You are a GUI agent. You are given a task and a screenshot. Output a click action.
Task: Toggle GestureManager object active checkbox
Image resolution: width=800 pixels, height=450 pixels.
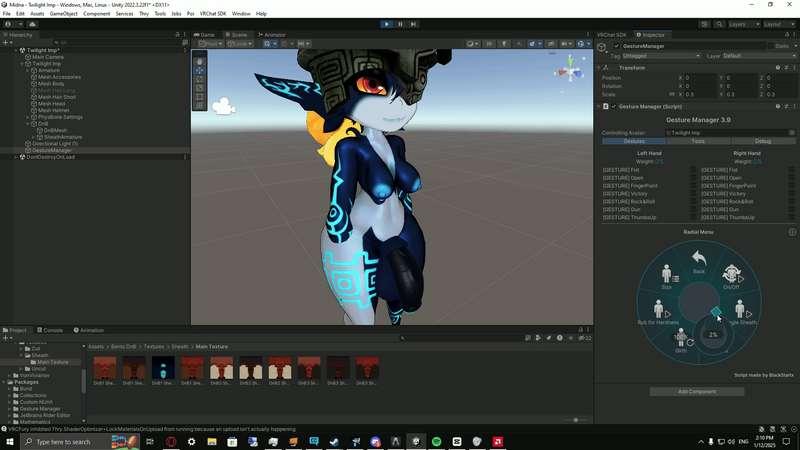pos(617,46)
